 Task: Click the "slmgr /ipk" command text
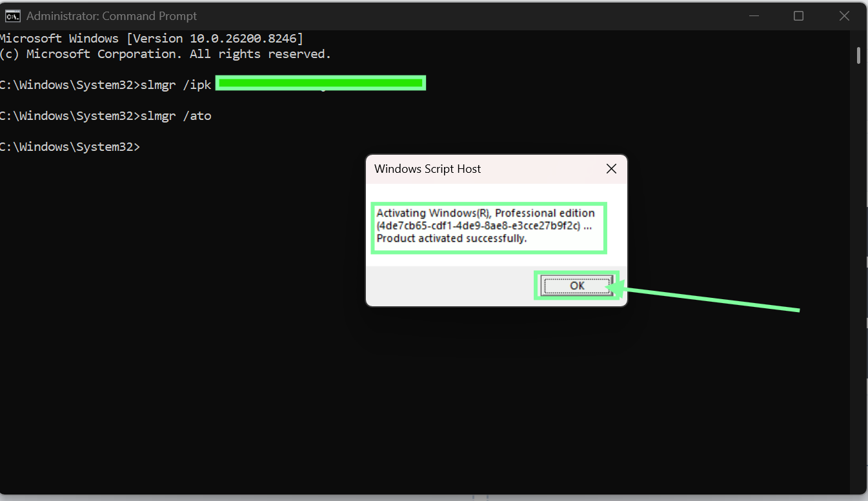[176, 85]
